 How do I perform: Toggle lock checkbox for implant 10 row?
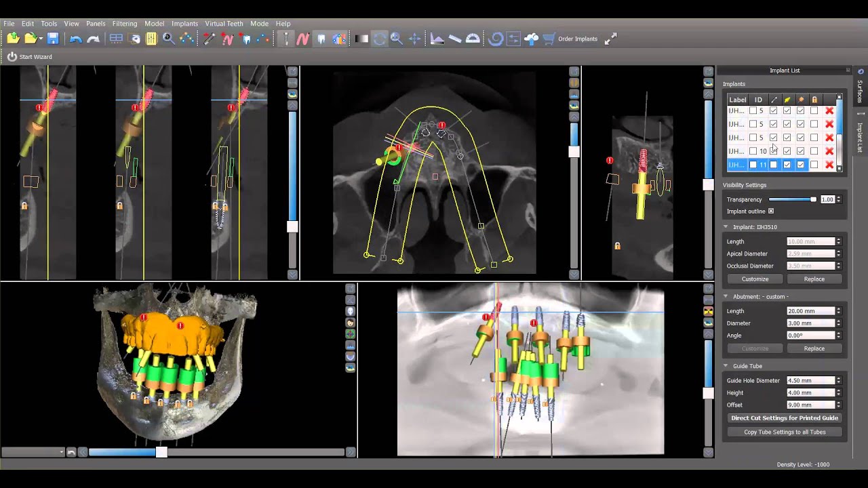[x=814, y=151]
